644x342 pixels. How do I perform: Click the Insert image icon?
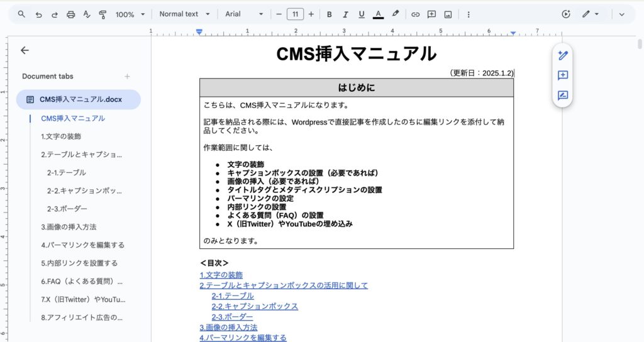point(448,14)
